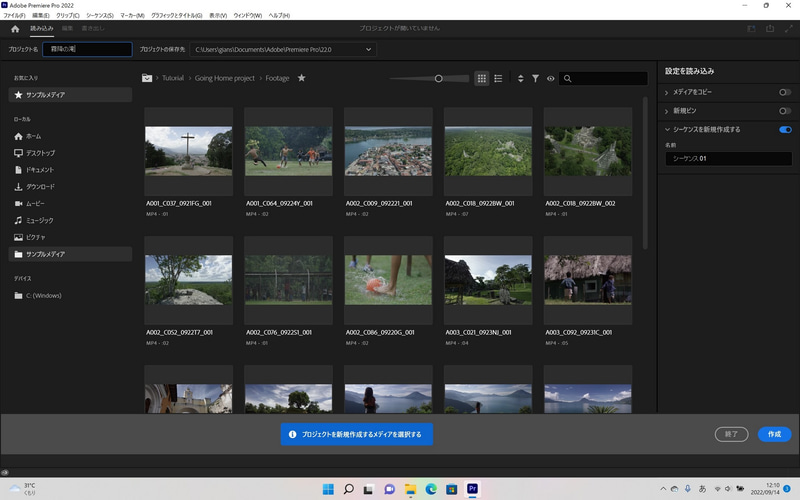Click the ミュージック location in sidebar

point(39,220)
